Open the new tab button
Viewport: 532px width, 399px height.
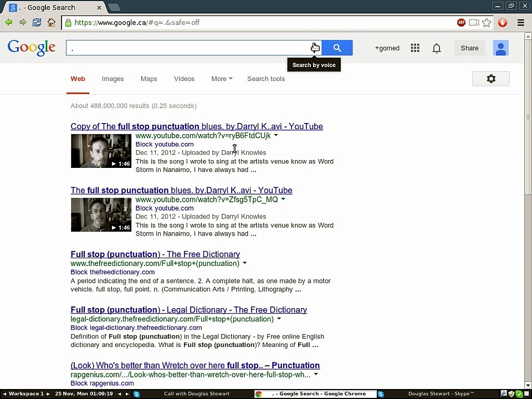point(114,7)
